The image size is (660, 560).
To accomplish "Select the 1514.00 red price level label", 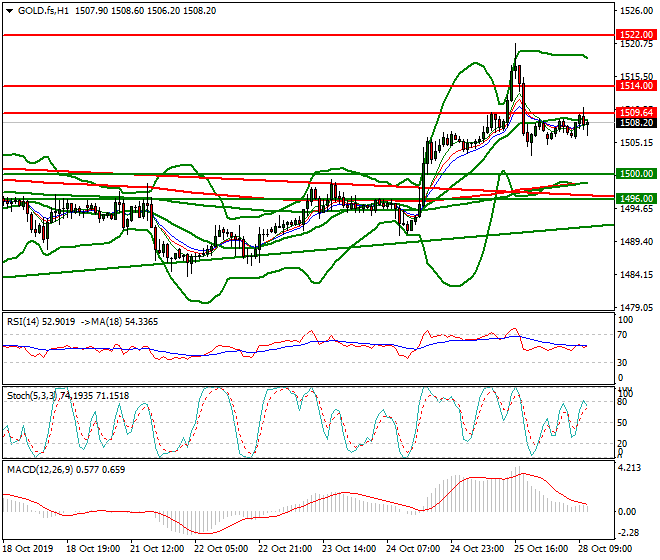I will tap(636, 86).
